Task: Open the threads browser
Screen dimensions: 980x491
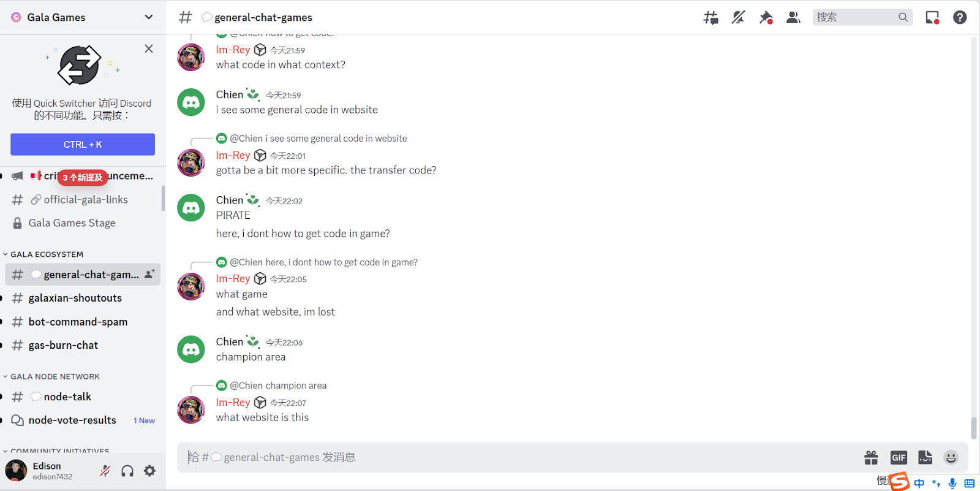Action: 710,17
